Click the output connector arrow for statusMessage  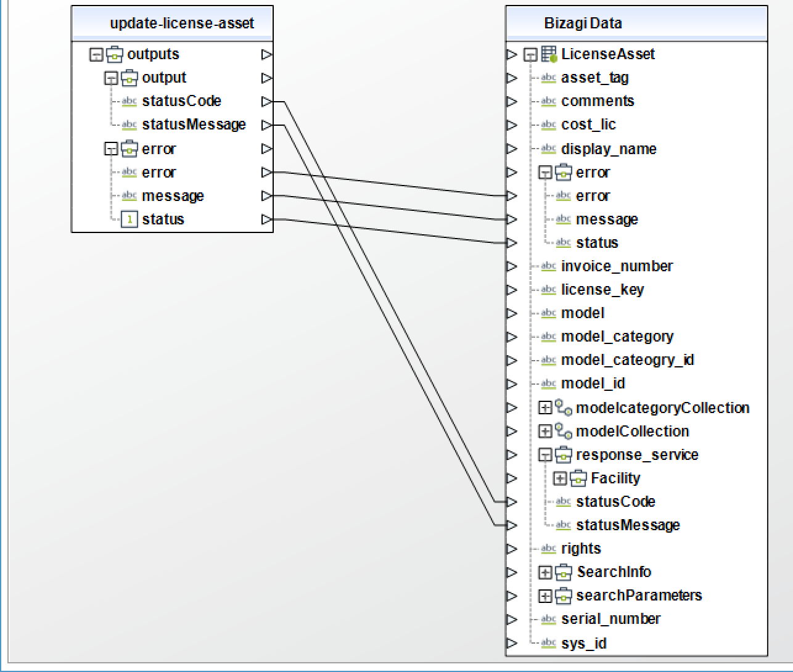click(266, 125)
